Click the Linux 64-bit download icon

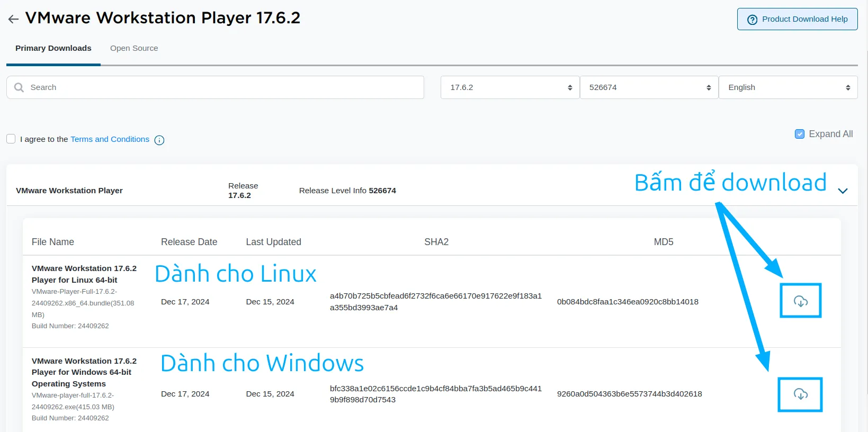coord(800,301)
